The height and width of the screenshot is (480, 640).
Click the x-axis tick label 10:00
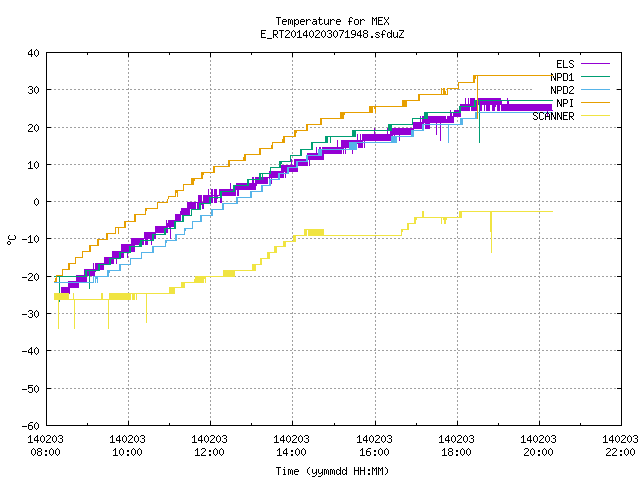(127, 452)
